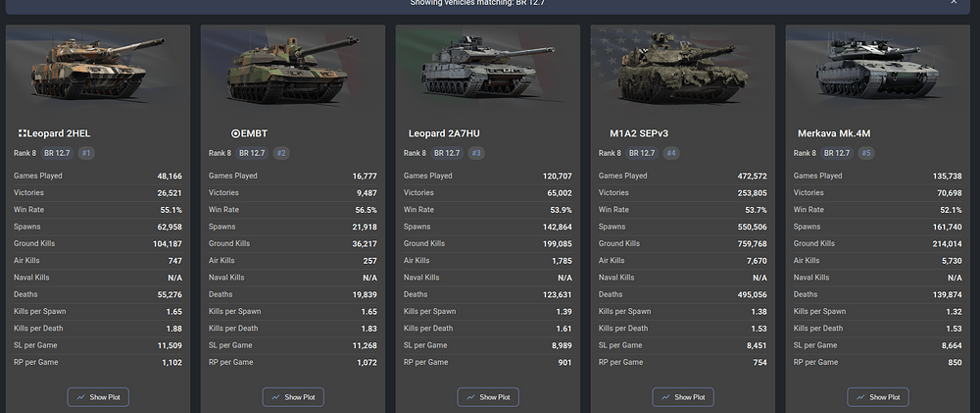Click the EMBT vehicle name

click(x=254, y=133)
